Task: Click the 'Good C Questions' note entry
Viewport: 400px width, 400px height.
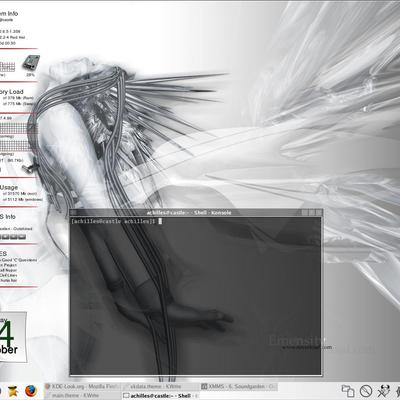Action: coord(19,260)
